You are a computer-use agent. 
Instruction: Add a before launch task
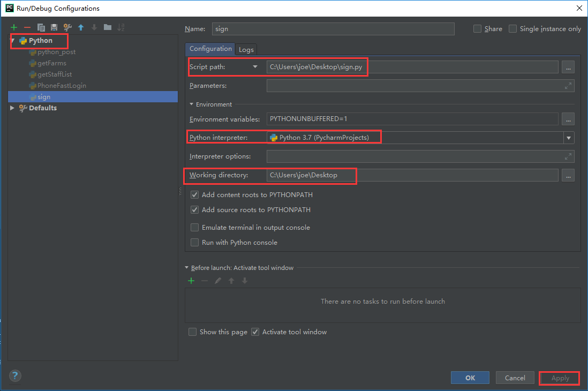(191, 281)
